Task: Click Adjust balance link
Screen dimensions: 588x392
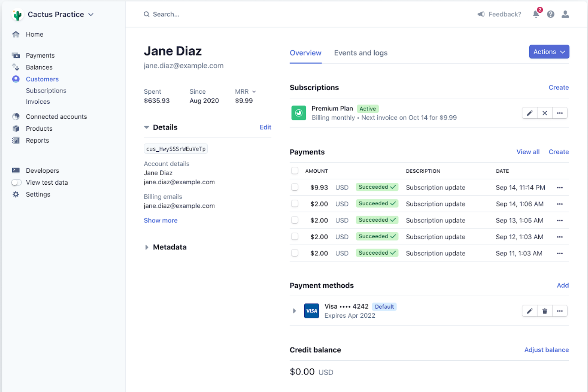Action: point(546,350)
